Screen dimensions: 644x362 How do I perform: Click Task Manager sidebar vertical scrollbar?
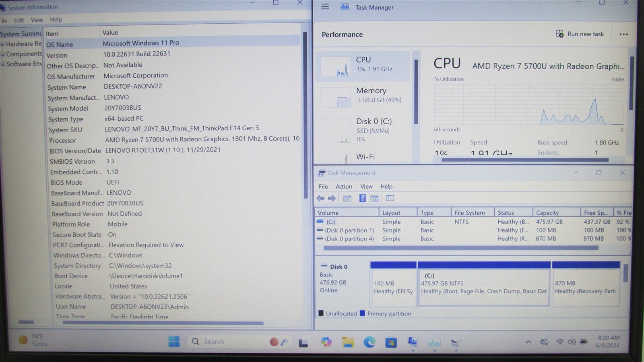tap(416, 92)
